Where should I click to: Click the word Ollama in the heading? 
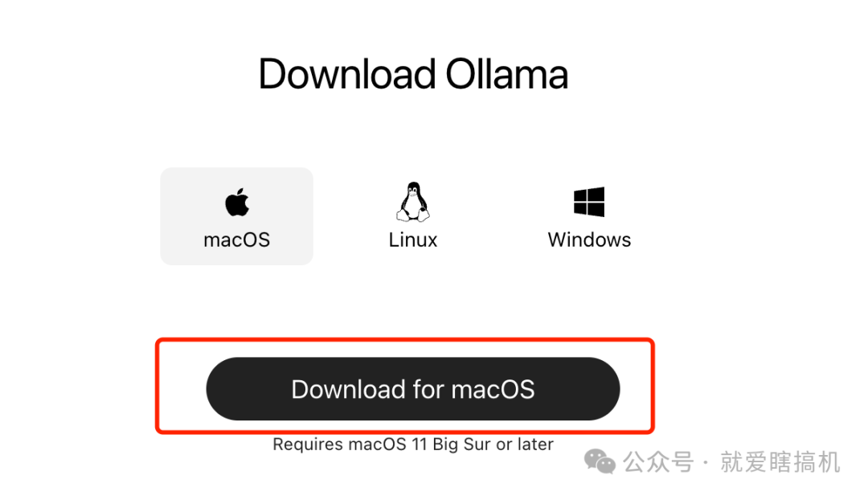coord(507,74)
